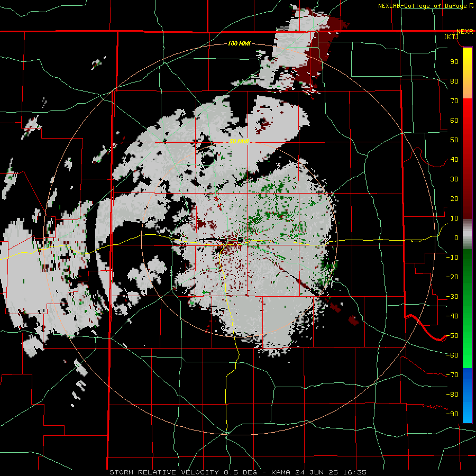Click the NEXLAB-College of DuPage credit text
476x476 pixels.
pyautogui.click(x=423, y=6)
